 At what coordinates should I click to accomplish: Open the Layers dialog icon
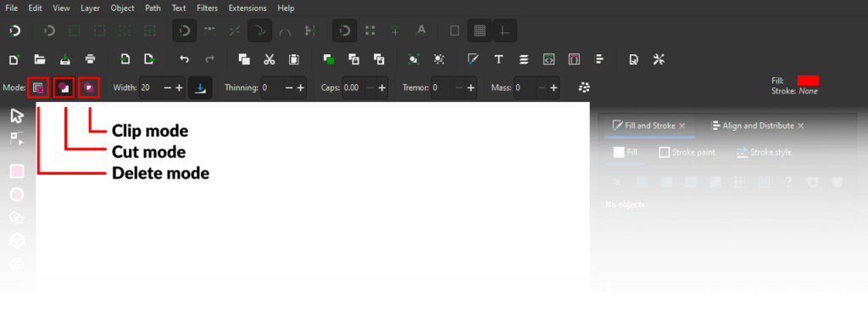point(524,59)
